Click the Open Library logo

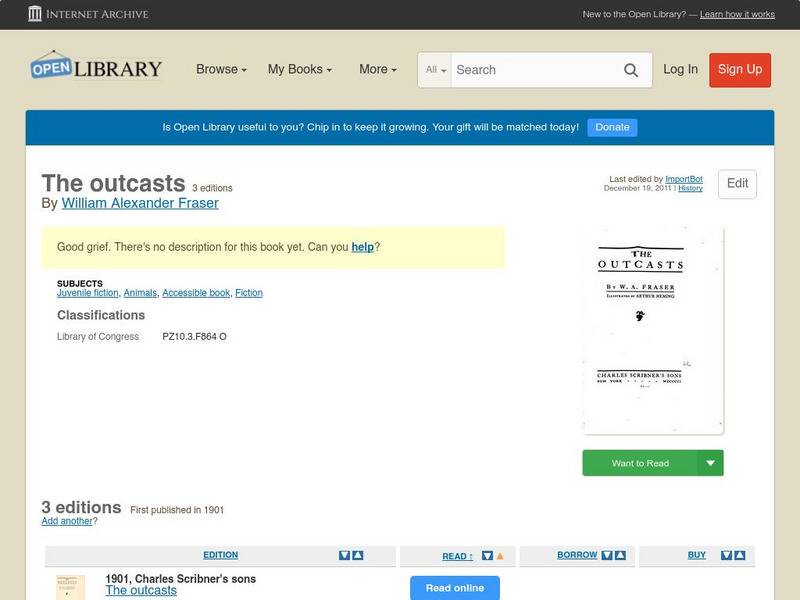(95, 67)
